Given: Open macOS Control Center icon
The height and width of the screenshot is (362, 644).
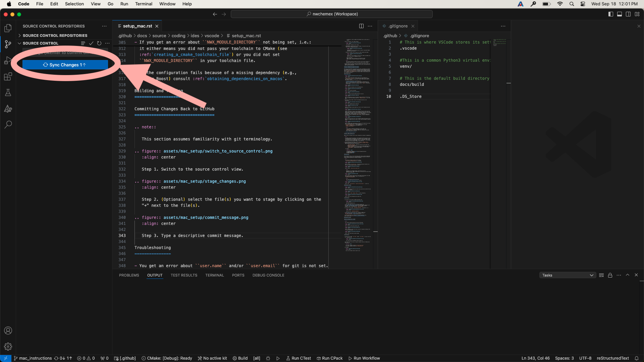Looking at the screenshot, I should [x=583, y=4].
